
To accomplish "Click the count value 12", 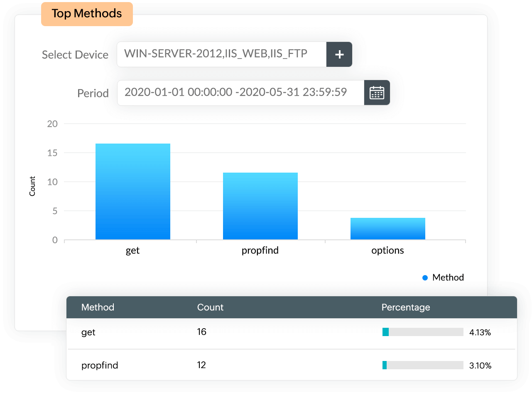I will click(x=202, y=365).
